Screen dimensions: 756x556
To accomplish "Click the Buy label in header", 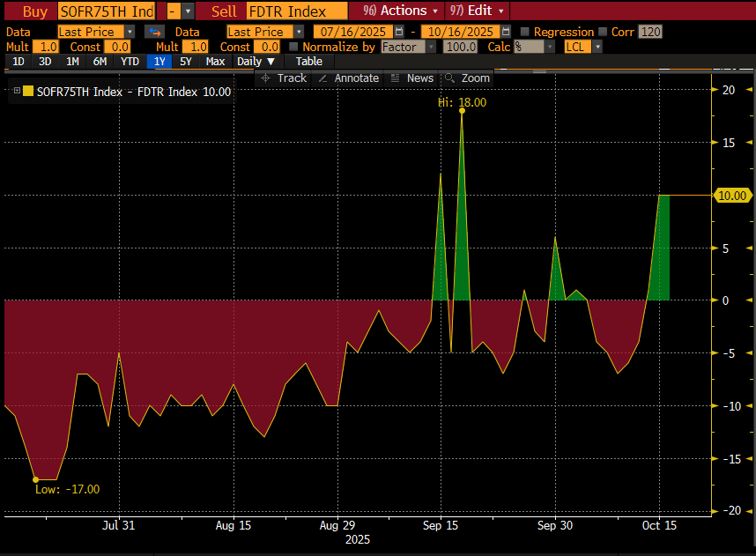I will click(34, 11).
